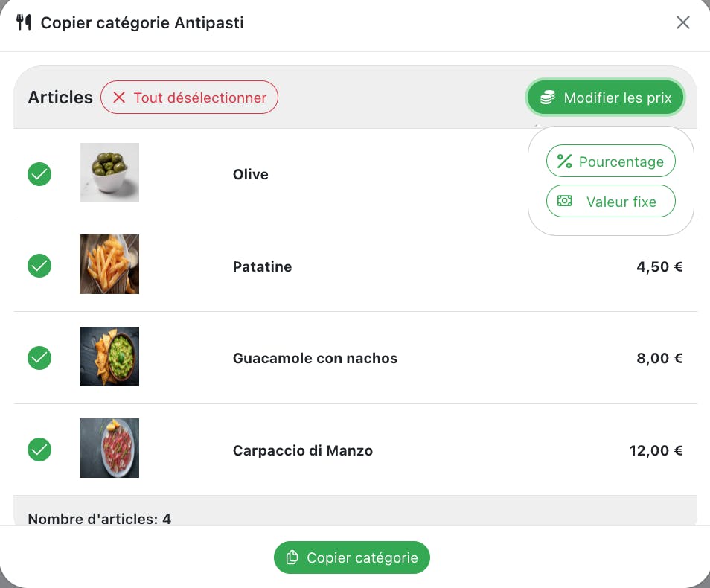Screen dimensions: 710x588
Task: Click the banknote icon in Valeur fixe
Action: point(565,201)
